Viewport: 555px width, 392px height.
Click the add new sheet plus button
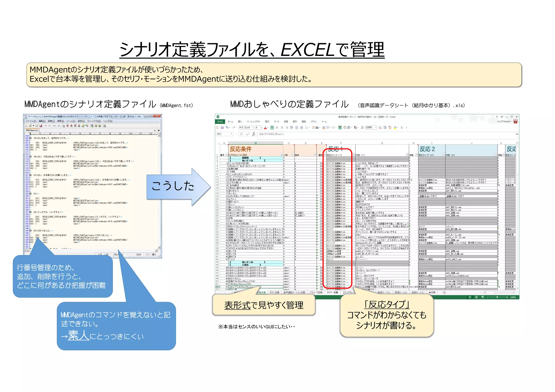pos(444,293)
